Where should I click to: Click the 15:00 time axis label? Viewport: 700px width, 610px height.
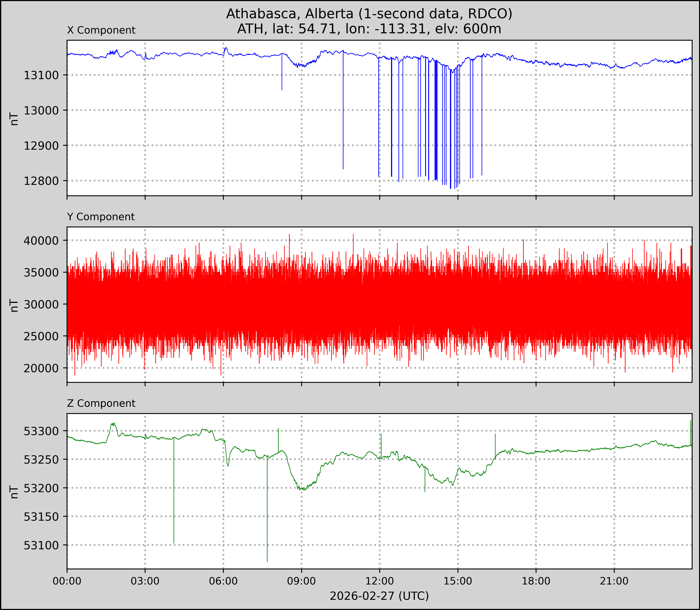458,581
